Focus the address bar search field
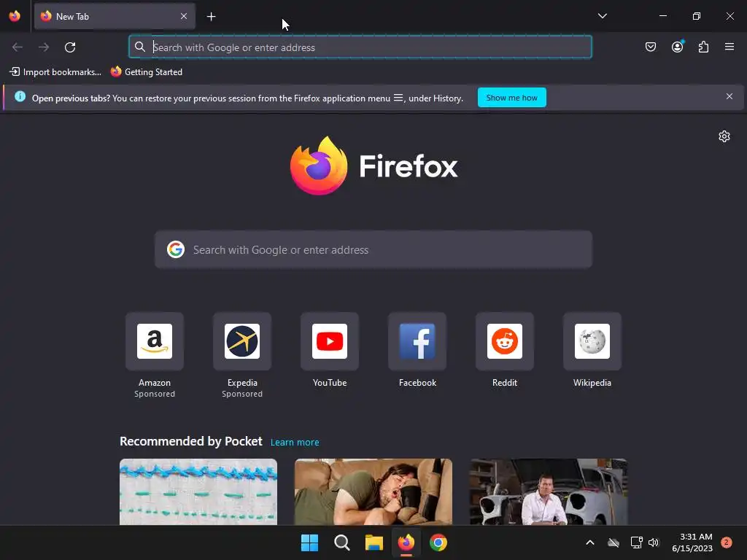The width and height of the screenshot is (747, 560). 360,47
